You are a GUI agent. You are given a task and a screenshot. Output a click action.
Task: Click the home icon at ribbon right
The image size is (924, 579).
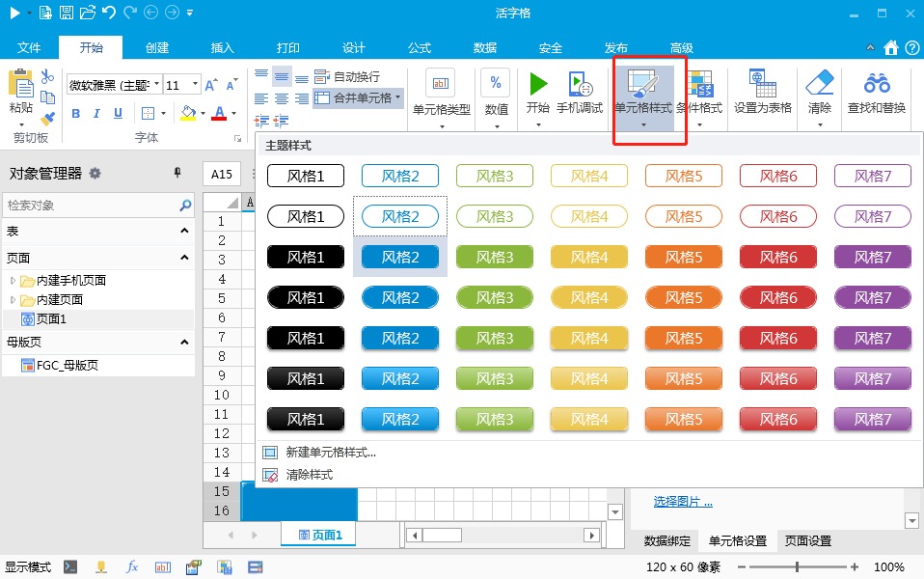(x=891, y=47)
